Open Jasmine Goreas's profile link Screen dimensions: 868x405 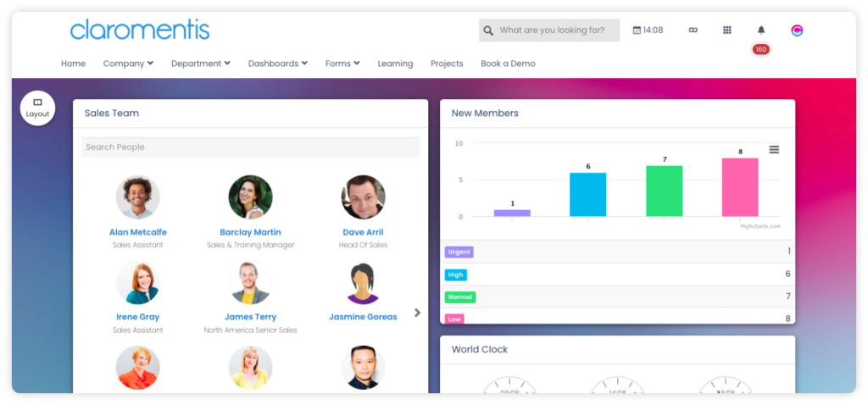click(363, 317)
